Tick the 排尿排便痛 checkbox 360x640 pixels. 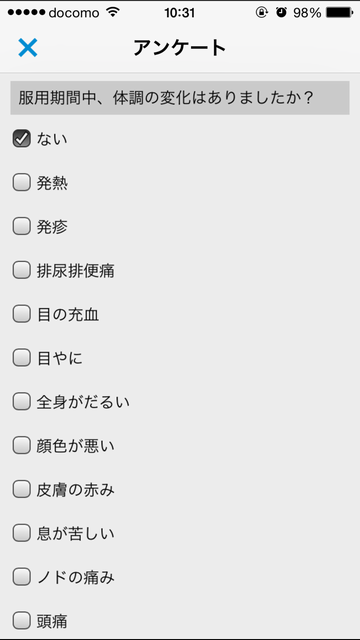22,270
